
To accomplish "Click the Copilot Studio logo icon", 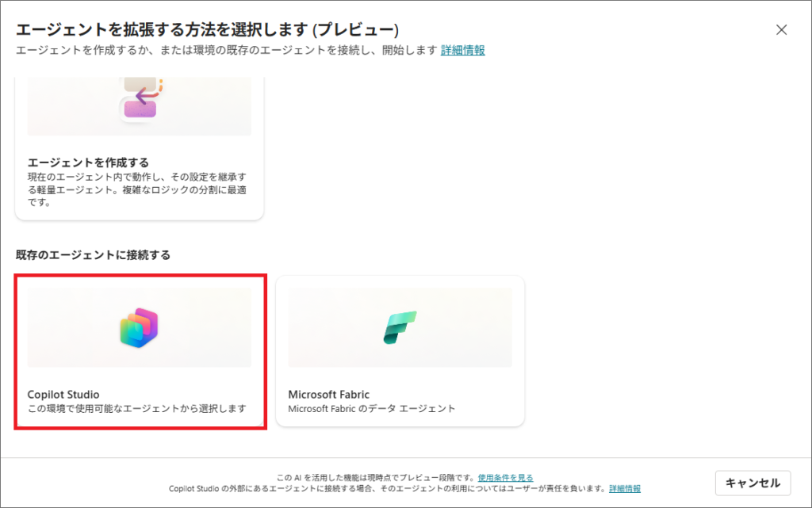I will pyautogui.click(x=140, y=327).
